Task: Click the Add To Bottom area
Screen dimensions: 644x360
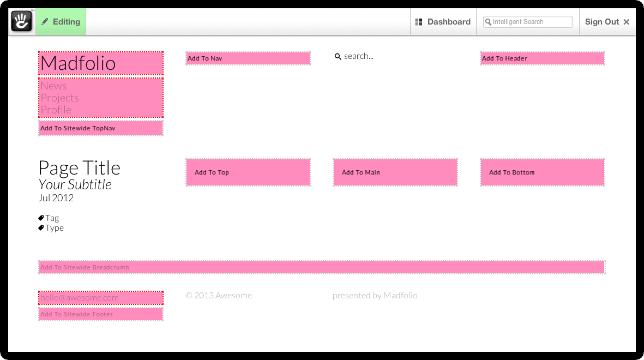Action: point(543,172)
